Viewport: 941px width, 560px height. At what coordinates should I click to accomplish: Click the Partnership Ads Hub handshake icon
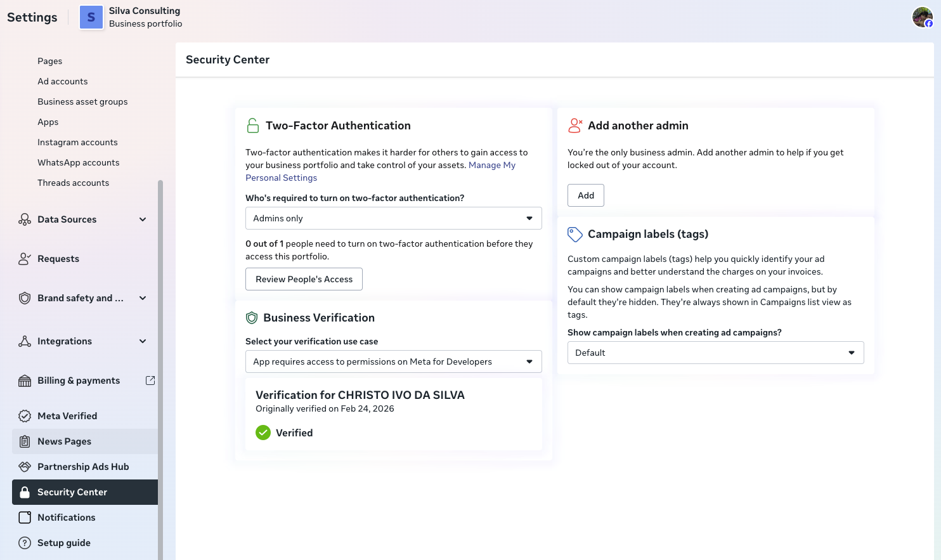point(25,467)
